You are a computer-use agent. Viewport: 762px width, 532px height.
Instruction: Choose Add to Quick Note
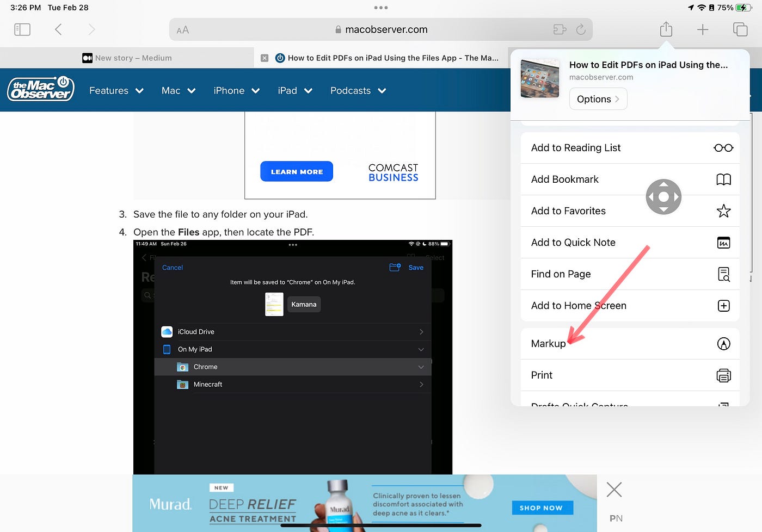tap(630, 243)
